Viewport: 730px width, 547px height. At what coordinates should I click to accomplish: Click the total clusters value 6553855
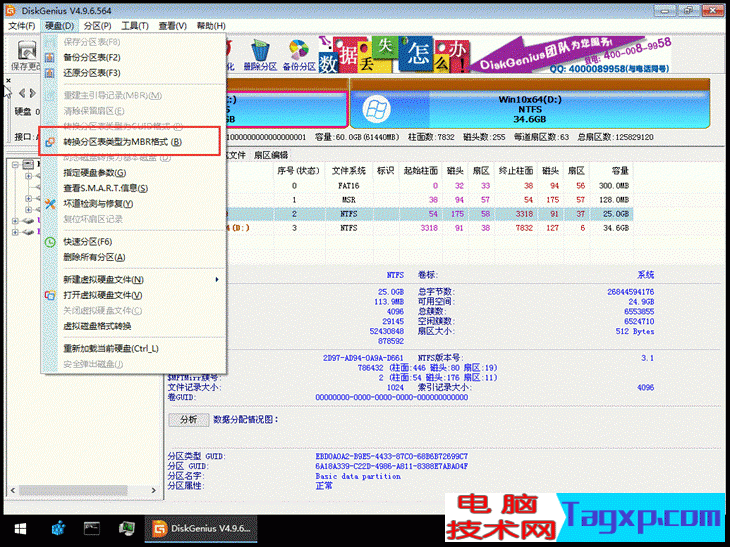tap(639, 311)
